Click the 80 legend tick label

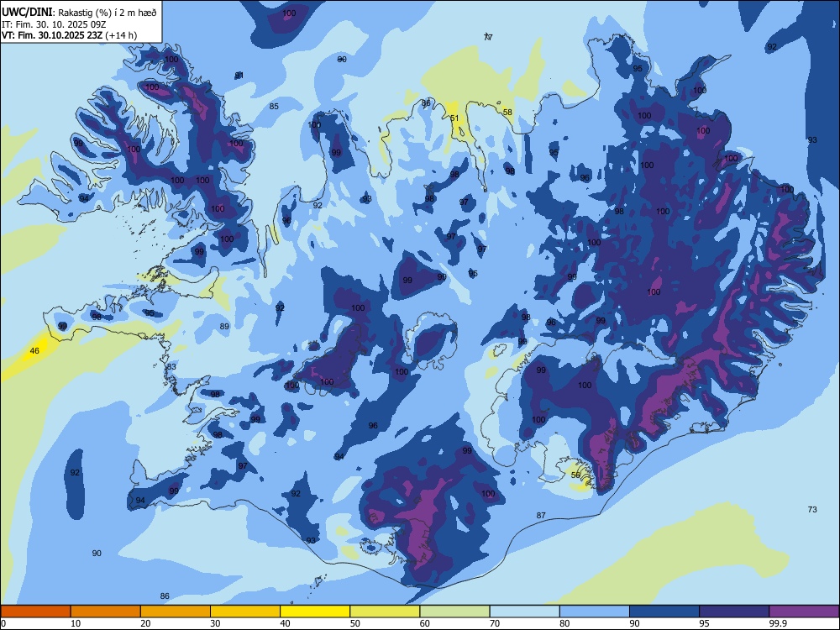click(x=564, y=623)
